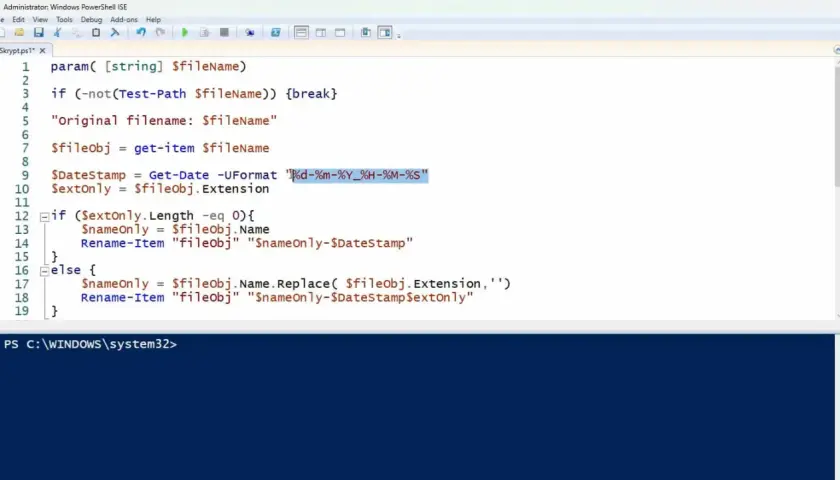
Task: Open the Tools menu
Action: click(x=64, y=19)
